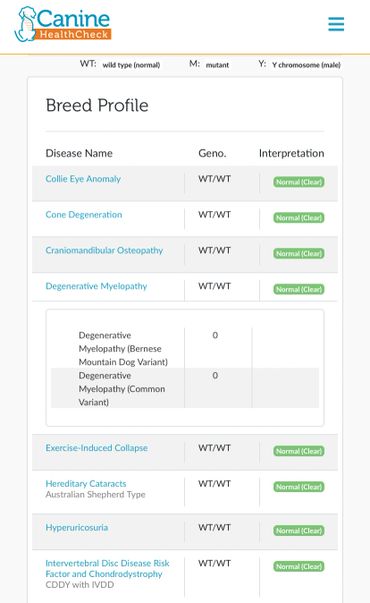The image size is (370, 603).
Task: Click Normal (Clear) badge for Hereditary Cataracts
Action: click(299, 487)
